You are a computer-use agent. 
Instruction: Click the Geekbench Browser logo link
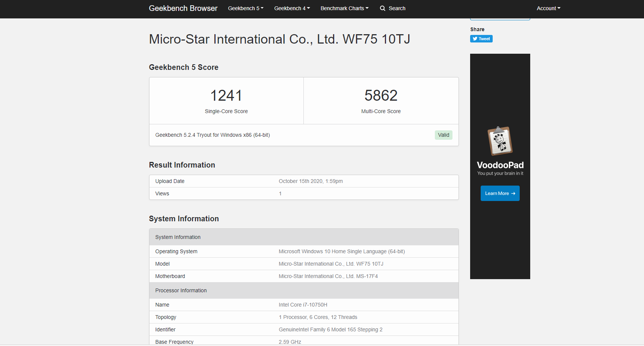[183, 8]
